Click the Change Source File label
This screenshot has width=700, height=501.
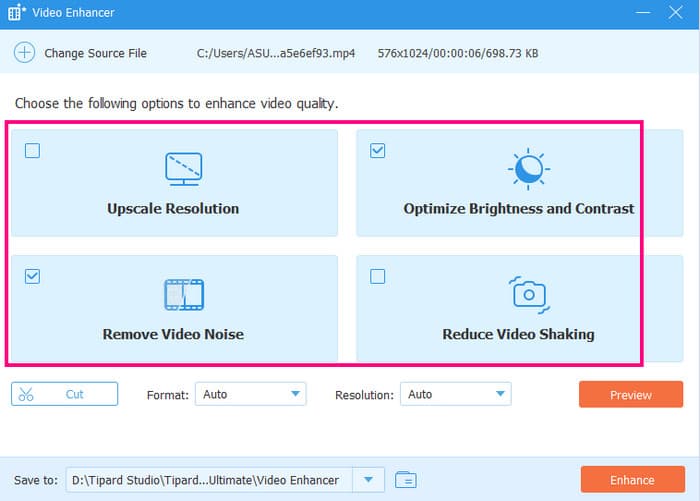click(x=96, y=53)
